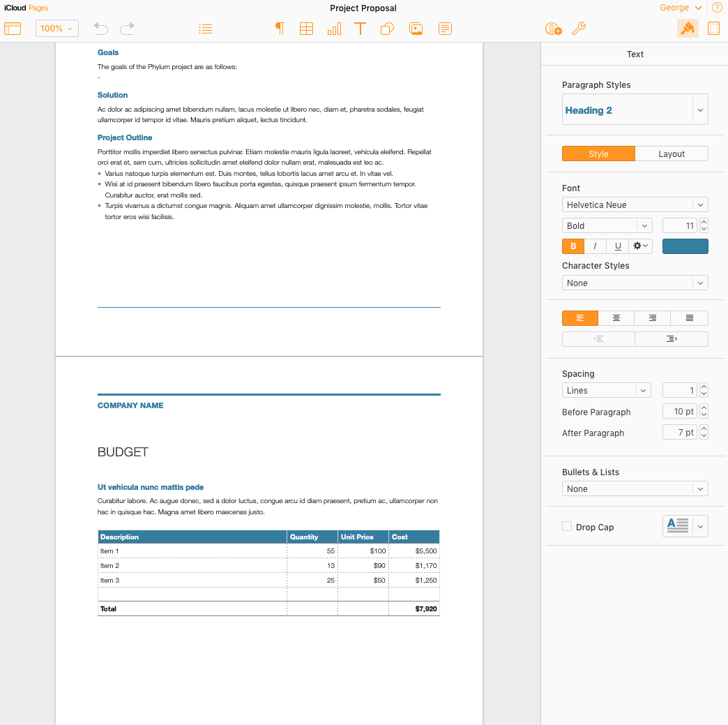Open the list Insert menu icon

pos(205,29)
